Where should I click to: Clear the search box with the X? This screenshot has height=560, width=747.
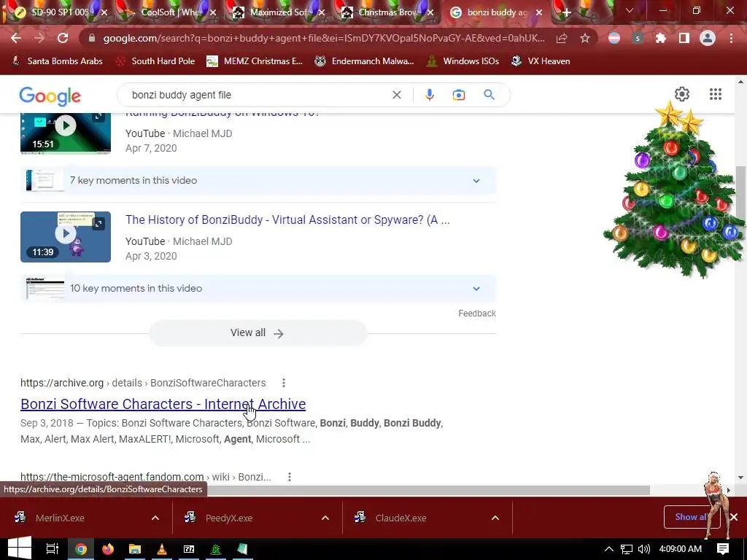396,95
